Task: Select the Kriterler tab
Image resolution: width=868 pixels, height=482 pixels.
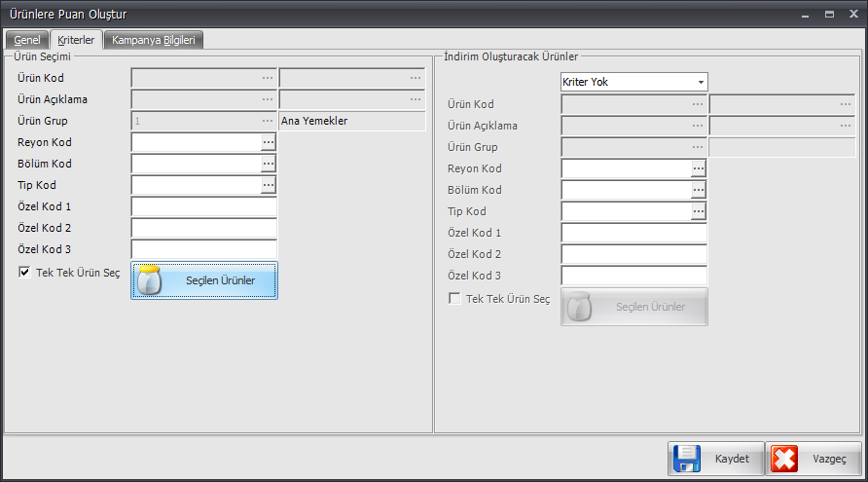Action: coord(76,40)
